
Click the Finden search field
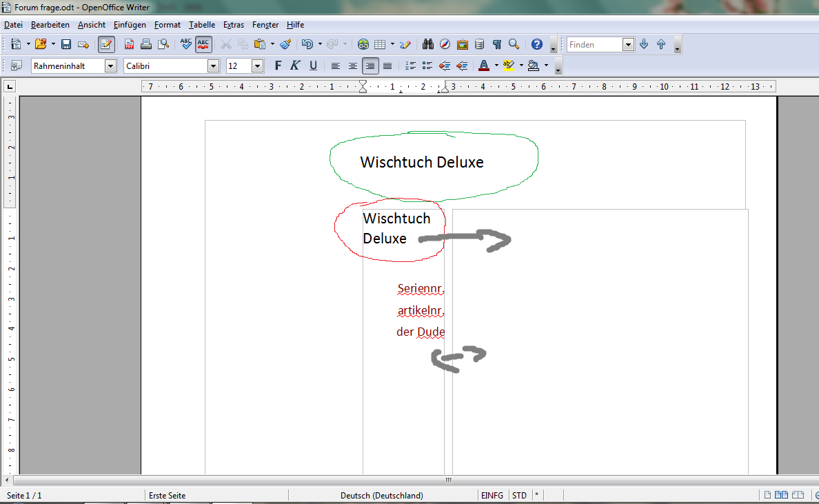click(x=595, y=44)
